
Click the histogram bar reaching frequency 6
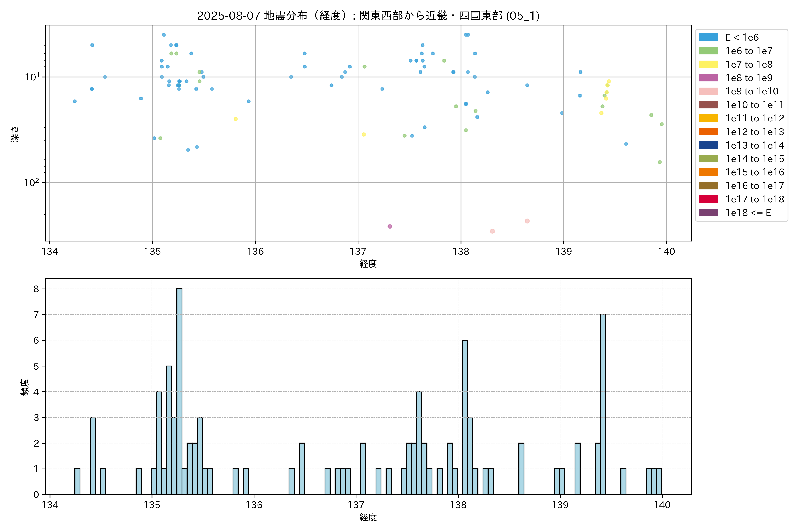pyautogui.click(x=465, y=417)
